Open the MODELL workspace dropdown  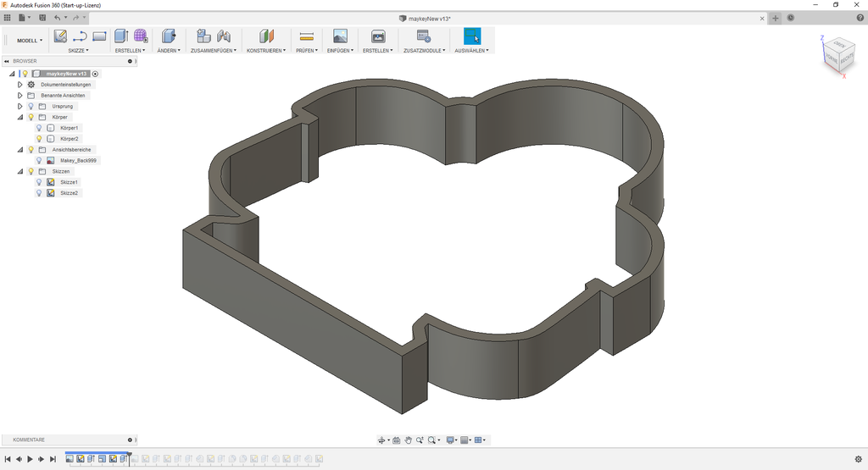click(31, 40)
